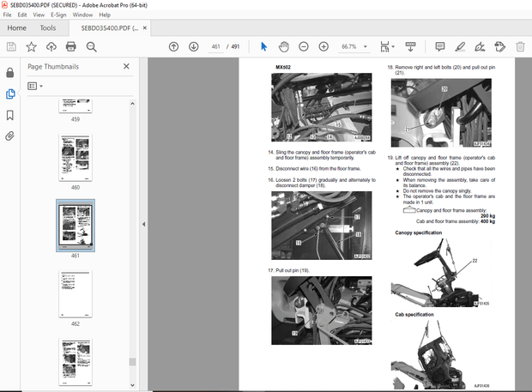The image size is (532, 392).
Task: Click the page number field showing 461
Action: click(x=215, y=46)
